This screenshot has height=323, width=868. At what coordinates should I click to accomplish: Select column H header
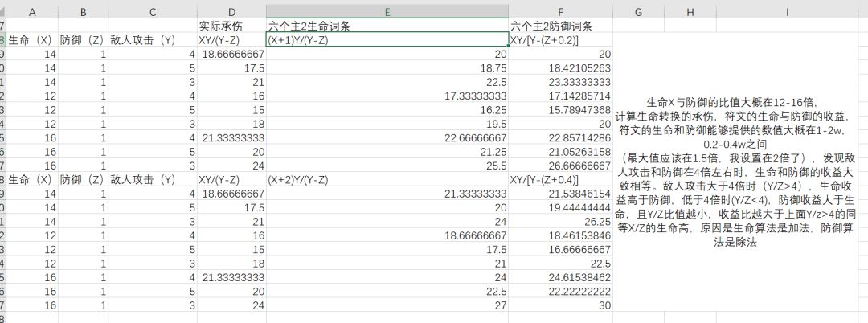[x=690, y=12]
